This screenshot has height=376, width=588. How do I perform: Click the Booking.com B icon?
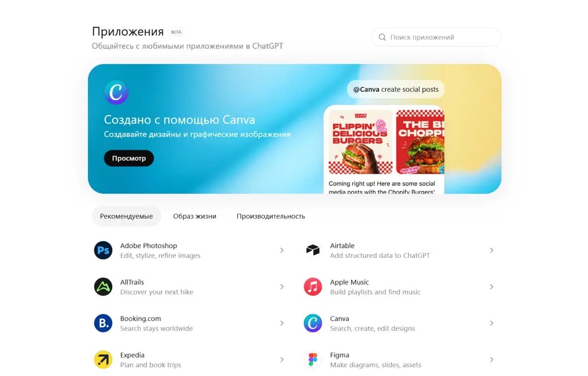[x=103, y=323]
